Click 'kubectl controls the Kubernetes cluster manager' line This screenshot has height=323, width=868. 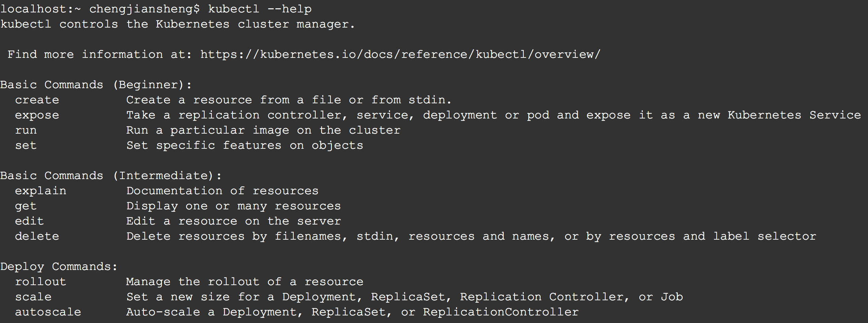coord(177,24)
